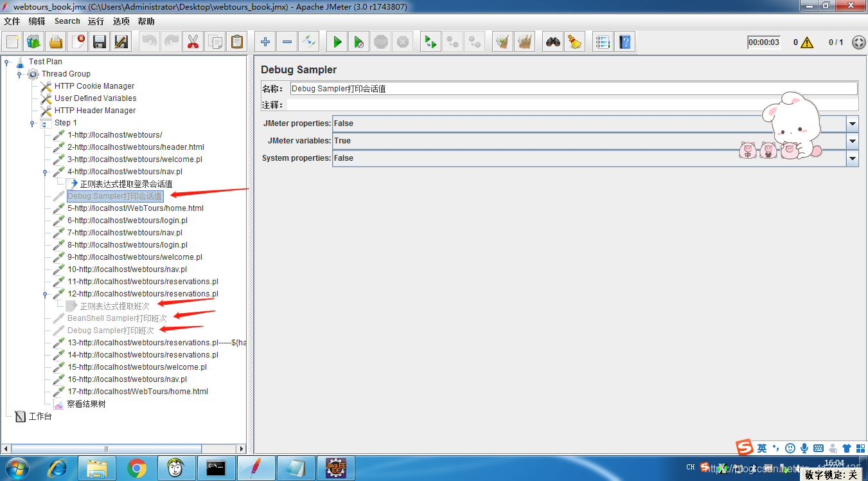The width and height of the screenshot is (868, 481).
Task: Search the tree with binoculars icon
Action: (553, 42)
